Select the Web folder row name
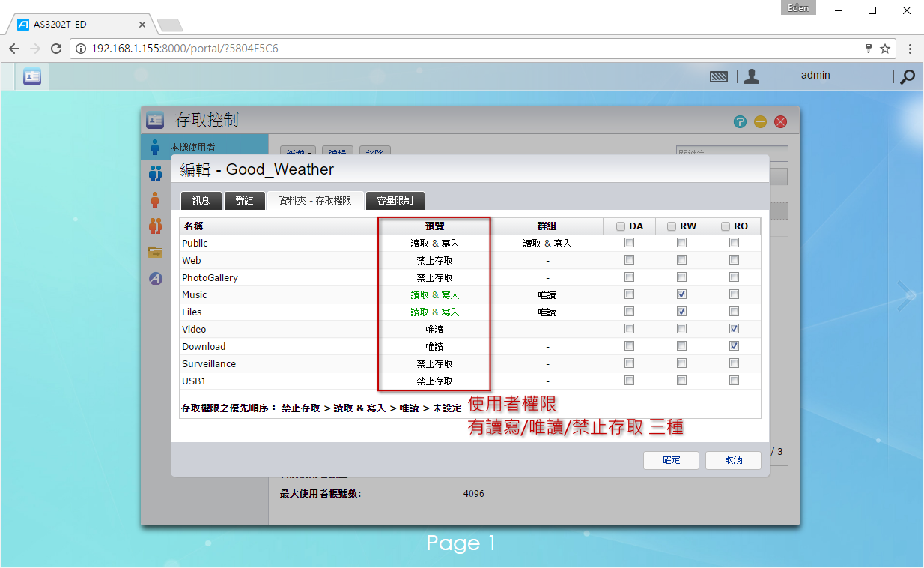The height and width of the screenshot is (568, 924). click(x=192, y=260)
